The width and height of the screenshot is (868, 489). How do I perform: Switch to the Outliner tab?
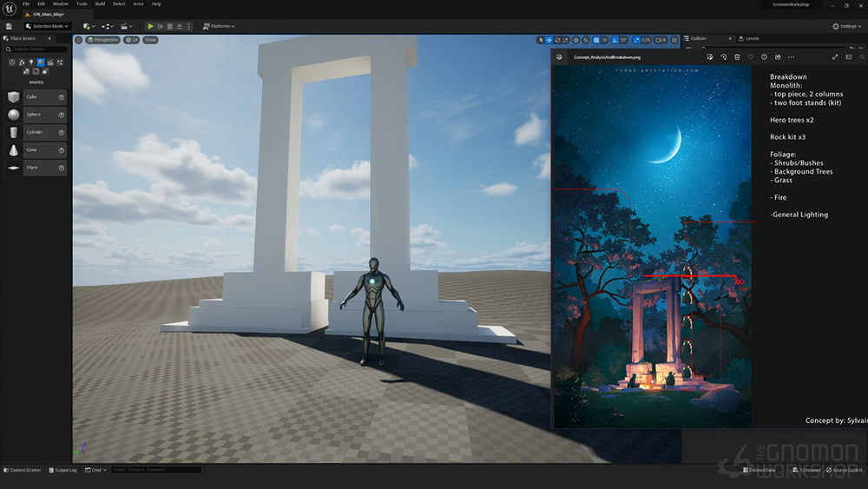coord(698,38)
